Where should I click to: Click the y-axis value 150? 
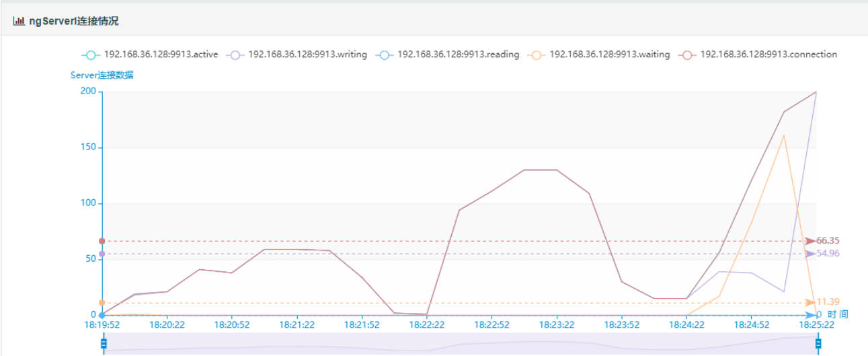click(x=89, y=147)
